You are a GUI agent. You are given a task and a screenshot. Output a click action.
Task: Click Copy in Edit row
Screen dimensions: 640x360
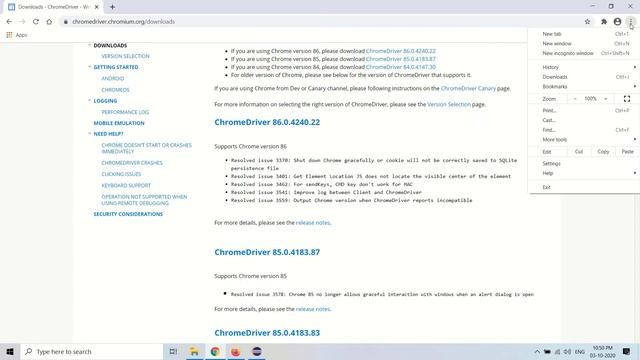pyautogui.click(x=603, y=151)
